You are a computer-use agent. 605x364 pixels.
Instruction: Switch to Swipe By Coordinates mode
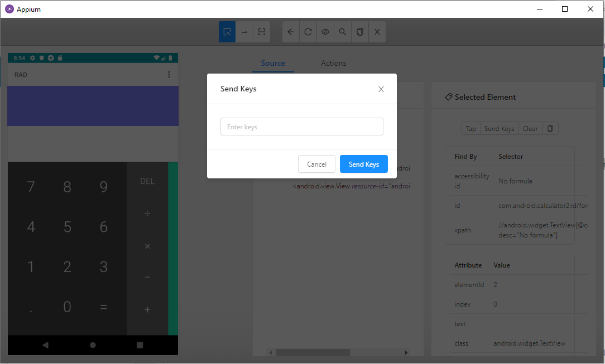[x=244, y=32]
